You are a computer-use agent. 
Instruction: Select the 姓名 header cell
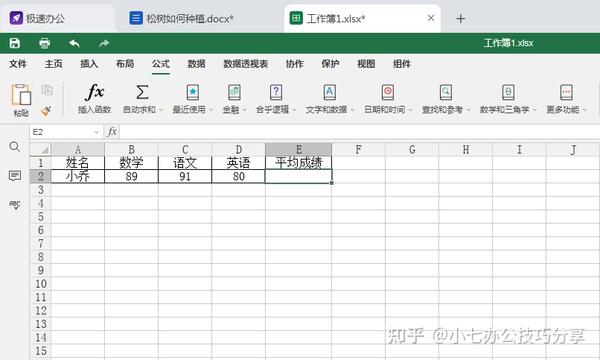pos(78,163)
